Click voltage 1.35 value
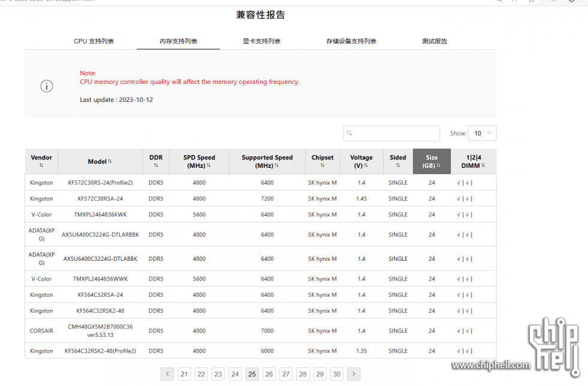 (361, 351)
